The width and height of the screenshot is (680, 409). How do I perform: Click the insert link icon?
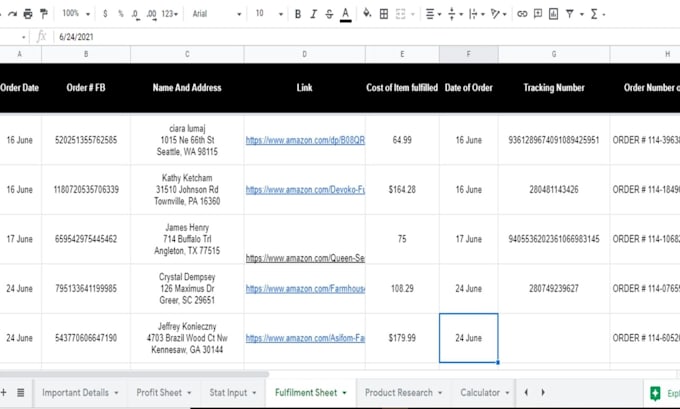point(522,14)
